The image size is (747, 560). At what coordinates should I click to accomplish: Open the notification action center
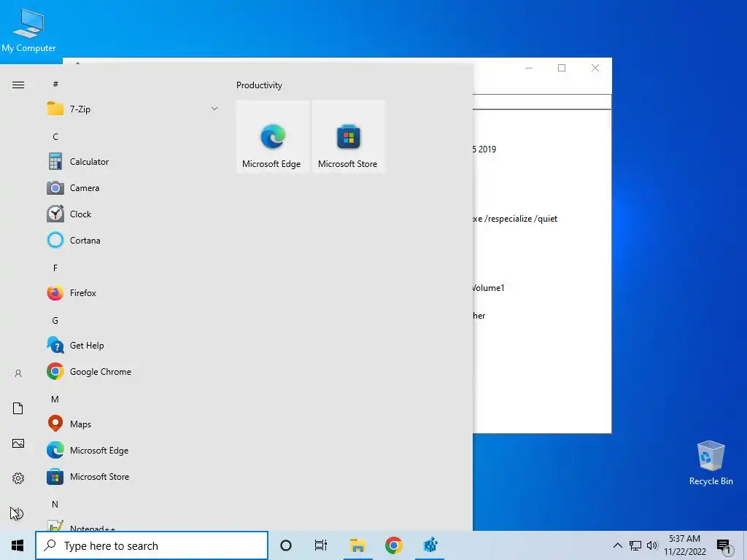point(724,547)
